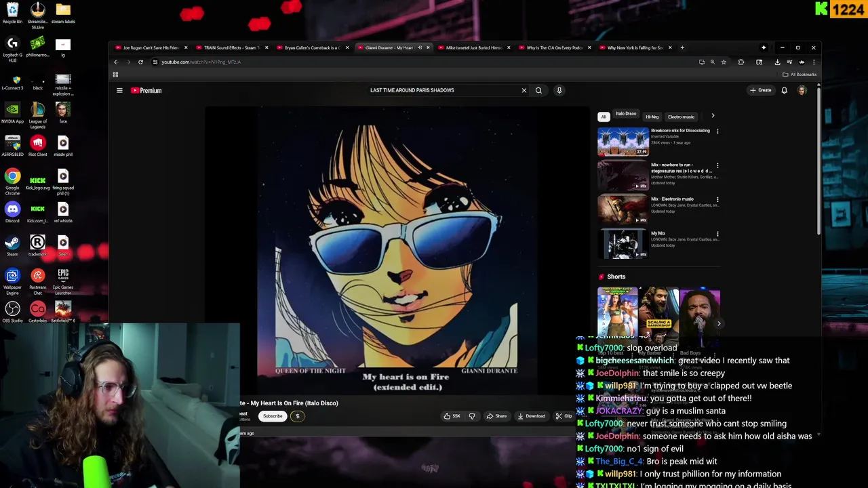Go back in the browser
This screenshot has height=488, width=868.
point(116,62)
